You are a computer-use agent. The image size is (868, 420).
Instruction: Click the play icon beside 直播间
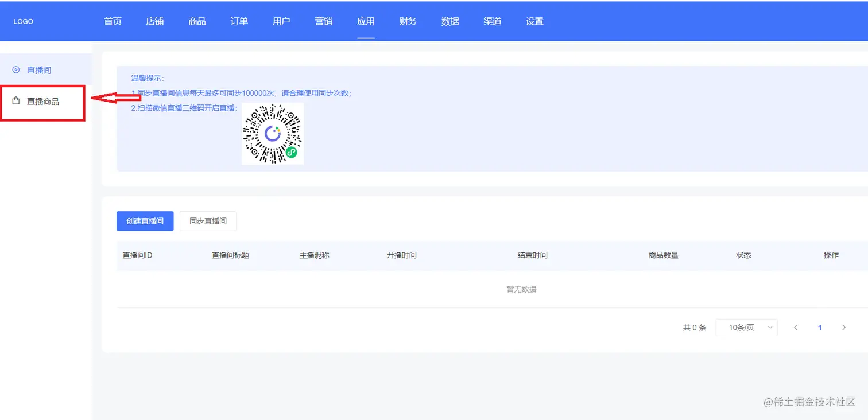click(x=16, y=70)
